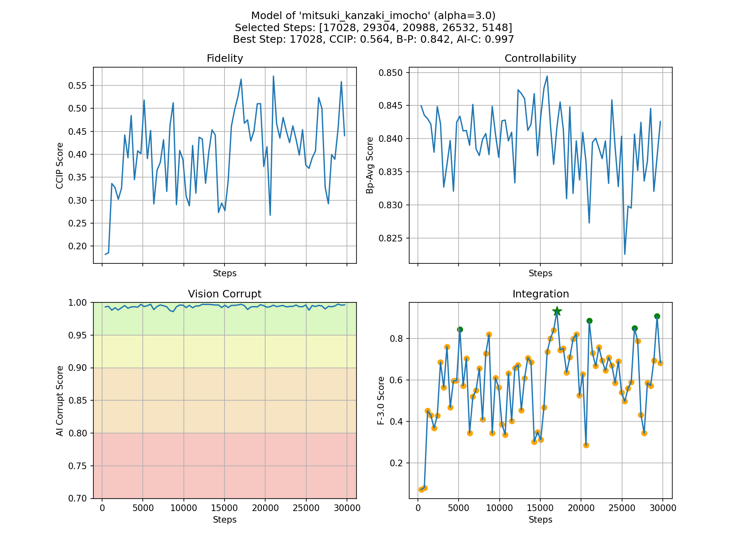Click the 5000 x-tick under Vision Corrupt
This screenshot has width=747, height=560.
click(x=143, y=507)
